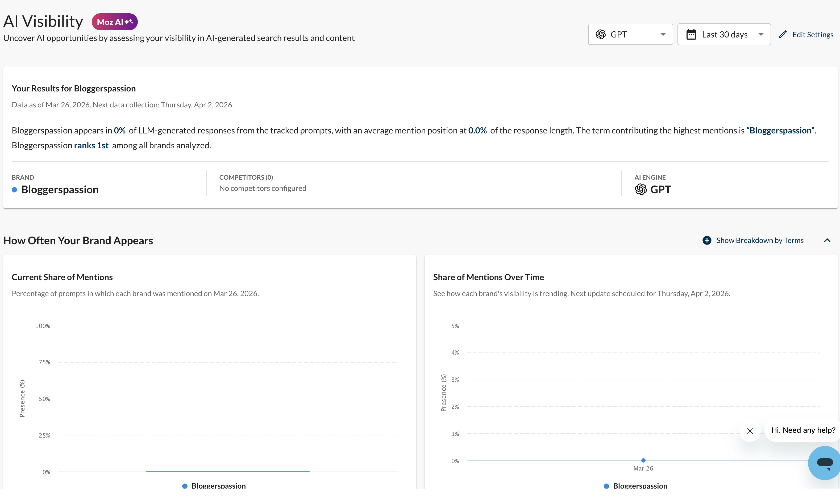The height and width of the screenshot is (504, 840).
Task: Toggle Bloggerspassion legend in Over Time chart
Action: 635,486
